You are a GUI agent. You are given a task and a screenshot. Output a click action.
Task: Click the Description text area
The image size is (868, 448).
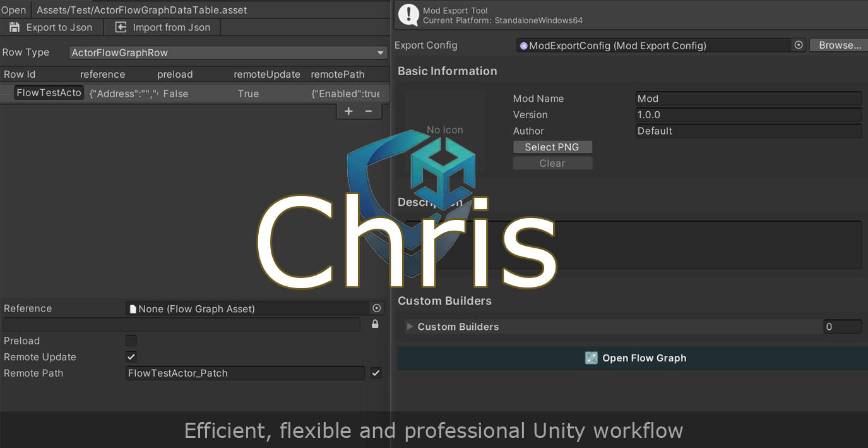coord(633,245)
